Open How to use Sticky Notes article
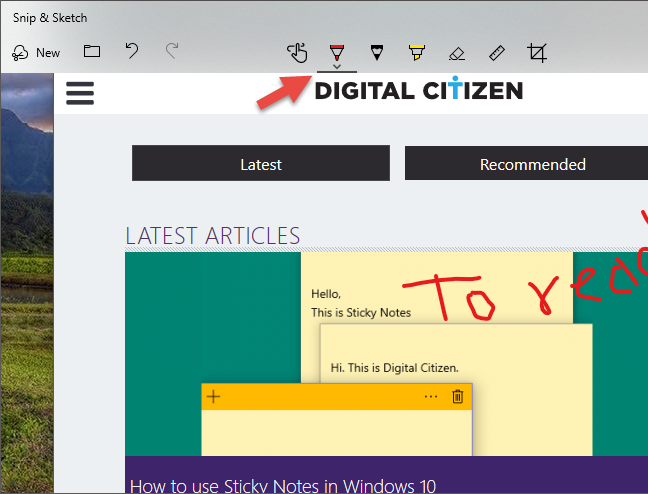Screen dimensions: 648x494 pos(283,486)
